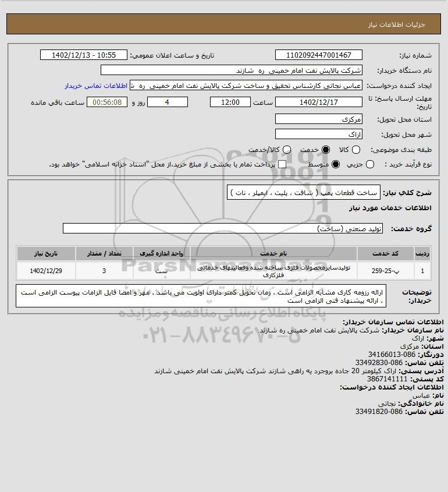Click the اطلاعات خدمات مورد نیاز heading
448x492 pixels.
[390, 208]
